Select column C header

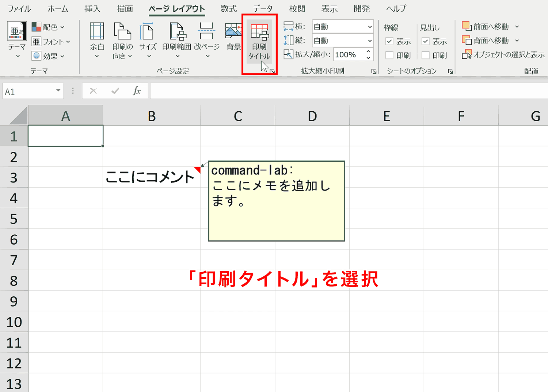pos(238,116)
